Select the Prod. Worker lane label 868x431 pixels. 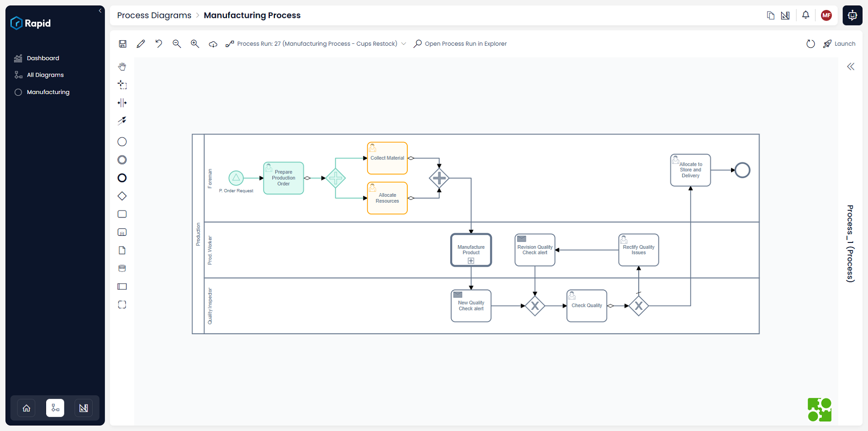pyautogui.click(x=210, y=250)
